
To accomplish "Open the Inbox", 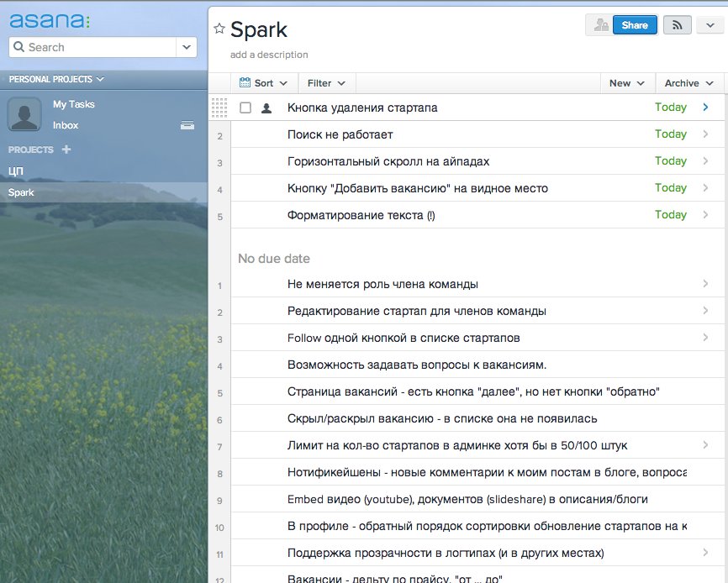I will 66,125.
